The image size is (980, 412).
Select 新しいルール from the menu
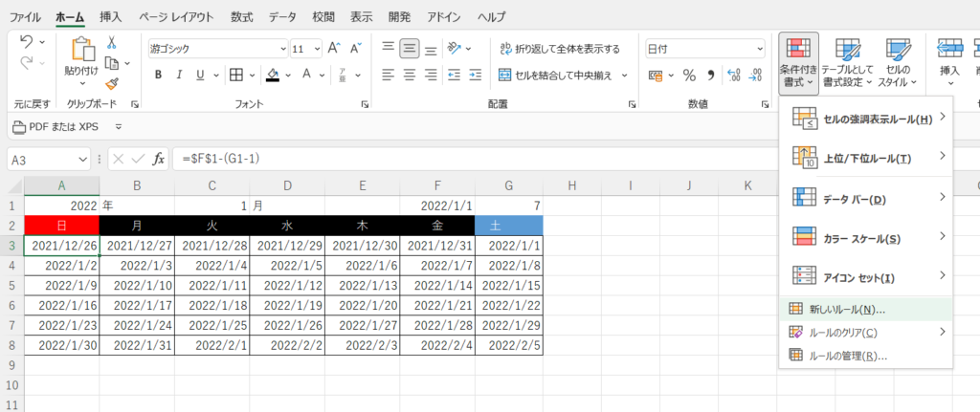(x=846, y=310)
